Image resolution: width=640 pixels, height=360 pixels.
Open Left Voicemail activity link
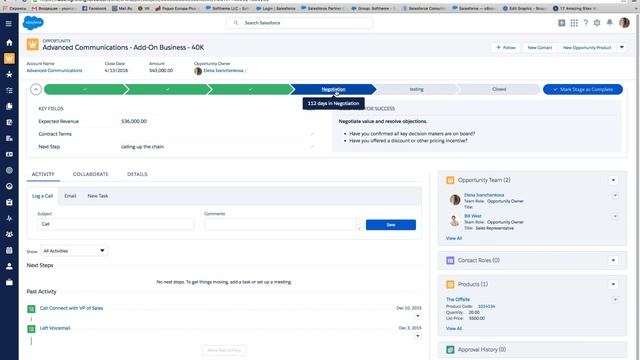(x=55, y=328)
